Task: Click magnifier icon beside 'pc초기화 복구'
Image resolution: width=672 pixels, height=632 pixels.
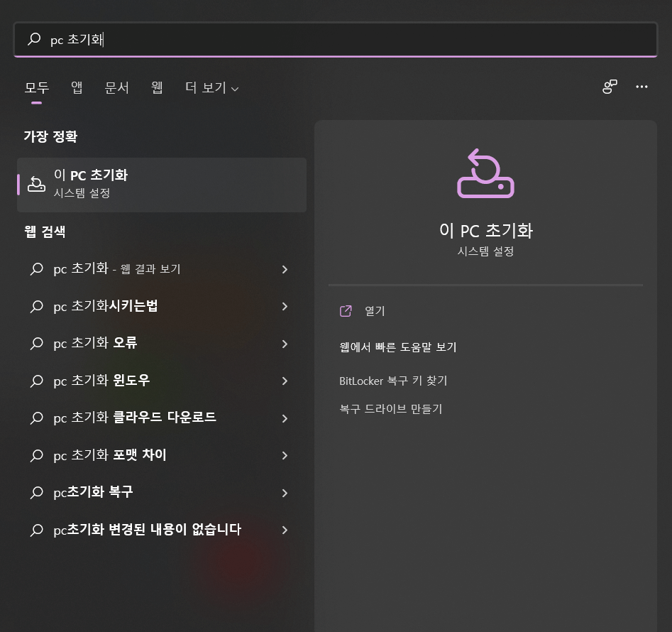Action: [37, 493]
